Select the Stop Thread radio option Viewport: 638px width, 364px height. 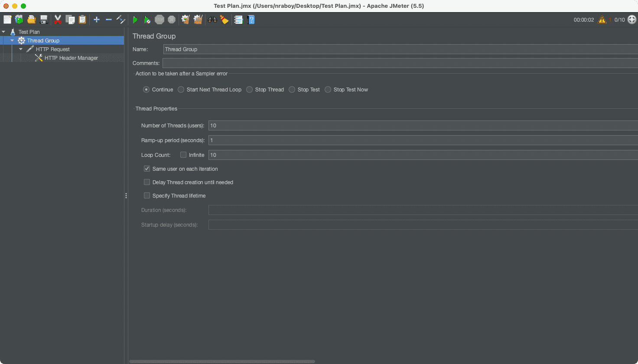click(250, 90)
